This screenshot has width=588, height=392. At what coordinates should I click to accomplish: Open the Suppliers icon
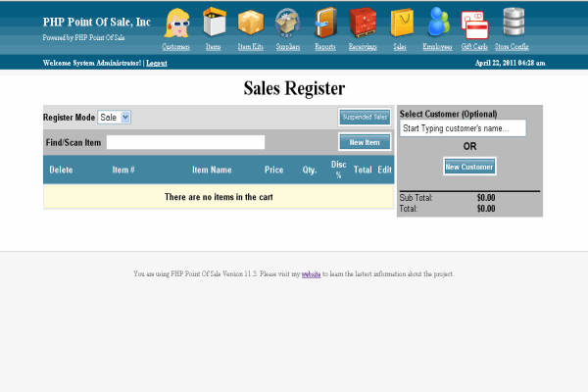[287, 23]
